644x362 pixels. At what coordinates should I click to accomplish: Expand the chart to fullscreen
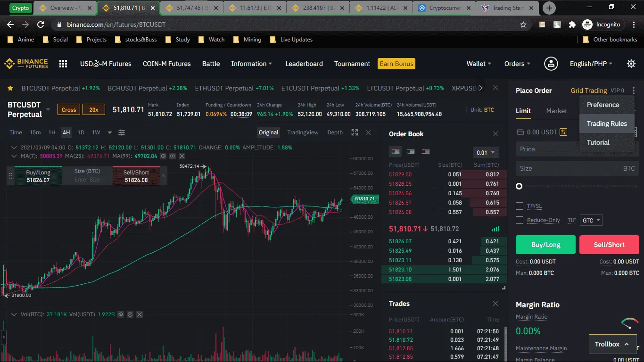(355, 132)
